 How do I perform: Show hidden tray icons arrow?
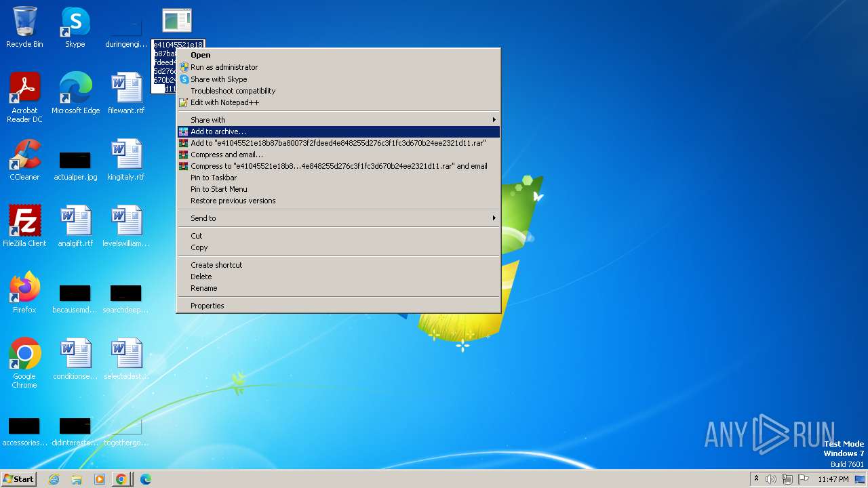(x=756, y=479)
